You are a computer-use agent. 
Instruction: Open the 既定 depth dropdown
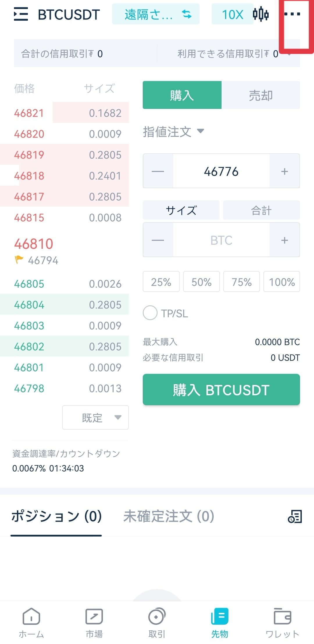[95, 417]
